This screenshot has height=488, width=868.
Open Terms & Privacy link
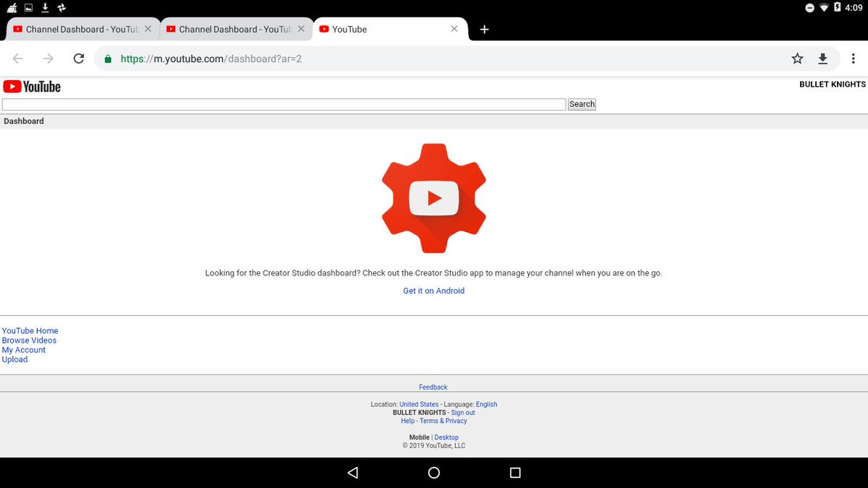tap(443, 421)
